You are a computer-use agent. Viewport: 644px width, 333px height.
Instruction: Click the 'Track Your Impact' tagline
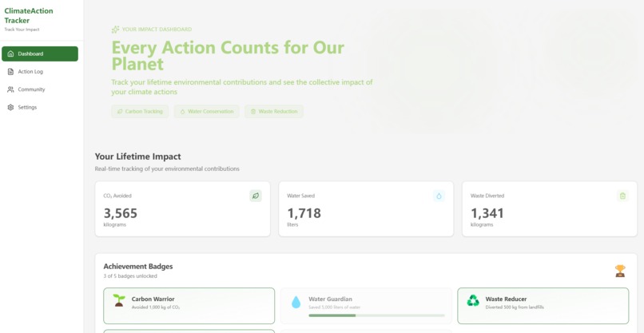click(x=22, y=30)
